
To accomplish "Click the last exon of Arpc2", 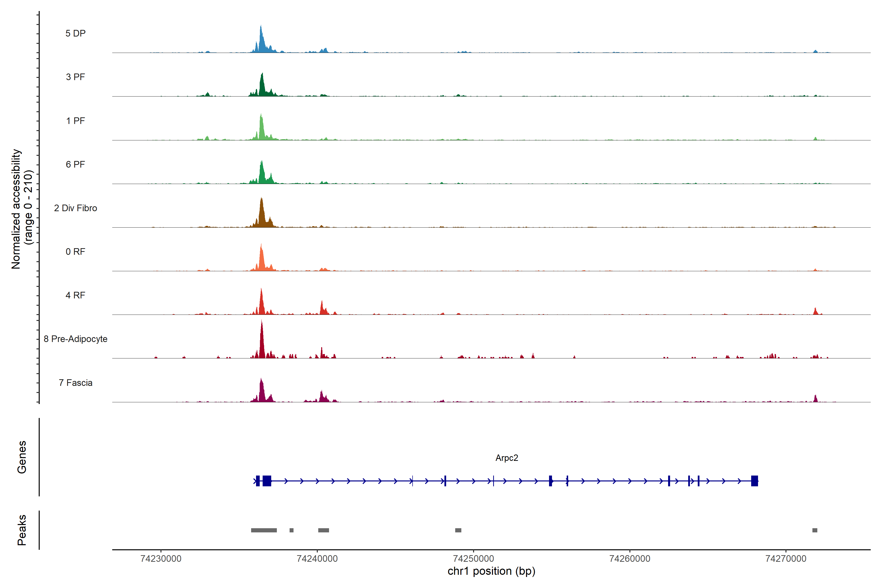I will pyautogui.click(x=754, y=481).
